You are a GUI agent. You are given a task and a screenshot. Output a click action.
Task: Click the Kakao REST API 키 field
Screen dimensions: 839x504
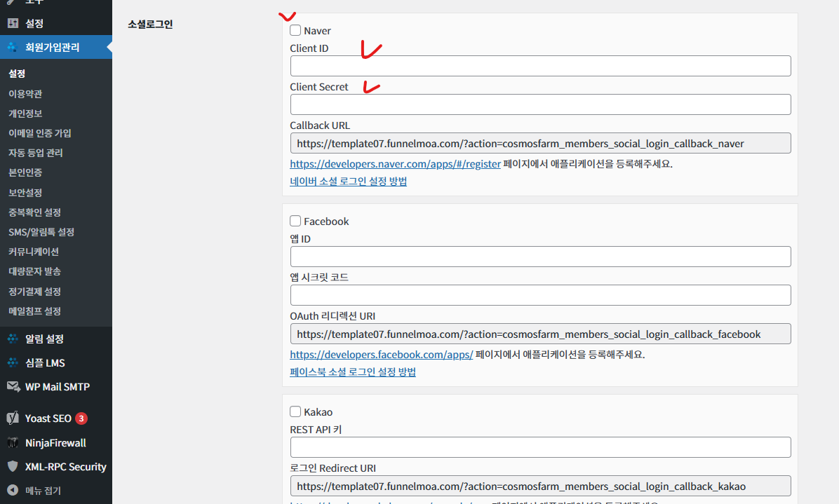[x=540, y=447]
